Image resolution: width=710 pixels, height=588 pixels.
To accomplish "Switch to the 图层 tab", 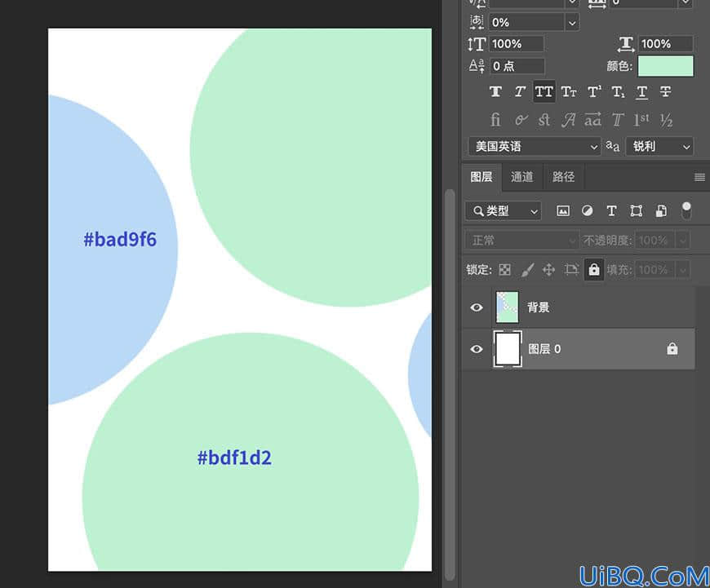I will (481, 176).
